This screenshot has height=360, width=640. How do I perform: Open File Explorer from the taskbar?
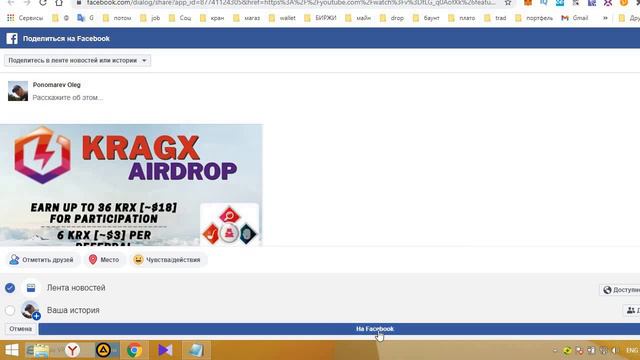coord(42,350)
